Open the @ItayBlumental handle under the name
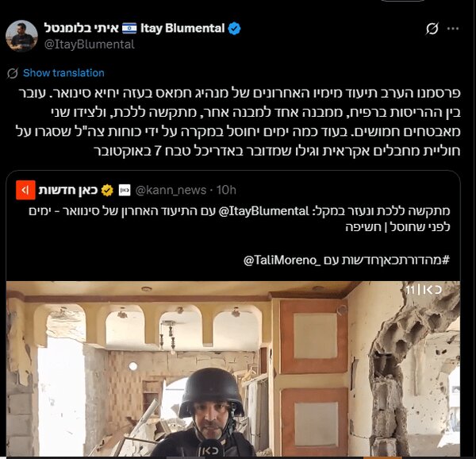Screen dimensions: 476x459 [89, 44]
